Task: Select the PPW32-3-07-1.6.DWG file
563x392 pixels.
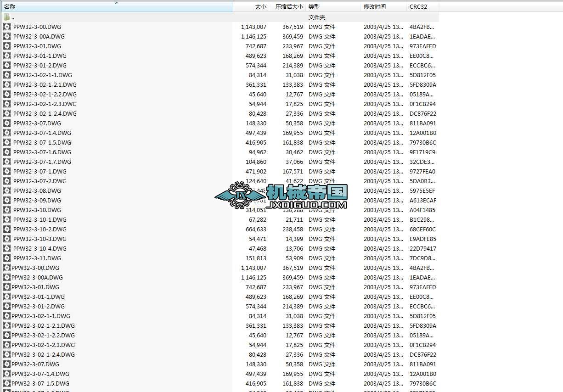Action: coord(41,152)
